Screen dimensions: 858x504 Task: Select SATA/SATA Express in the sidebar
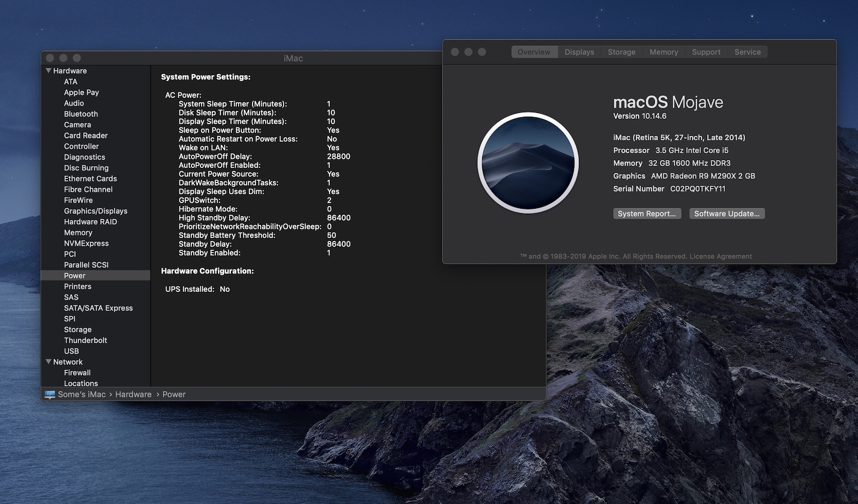[x=98, y=308]
